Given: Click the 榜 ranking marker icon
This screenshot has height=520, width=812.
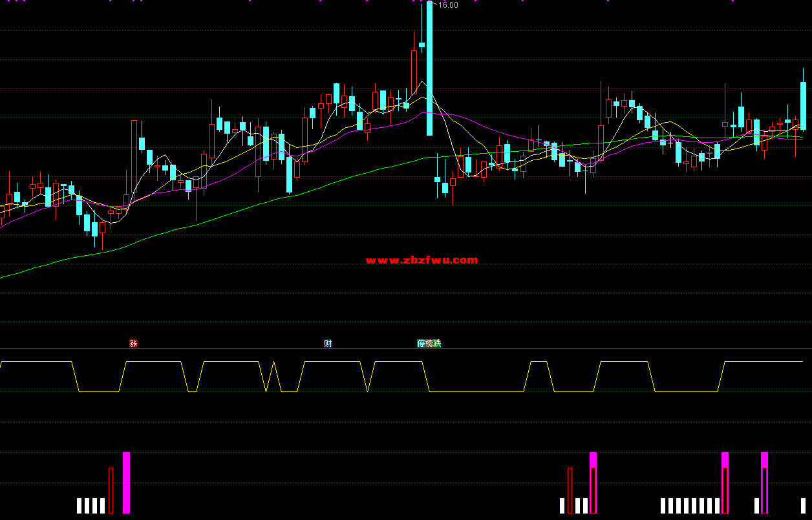Looking at the screenshot, I should (x=429, y=344).
